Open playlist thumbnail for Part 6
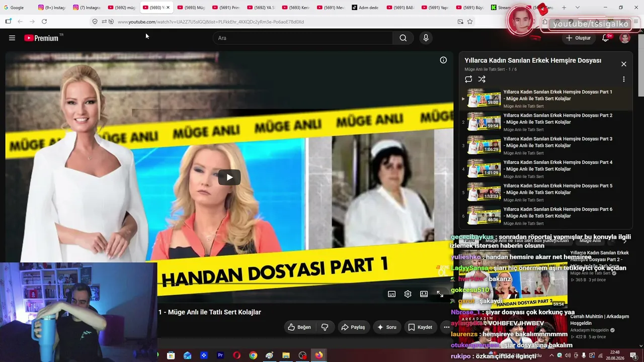 click(x=484, y=216)
